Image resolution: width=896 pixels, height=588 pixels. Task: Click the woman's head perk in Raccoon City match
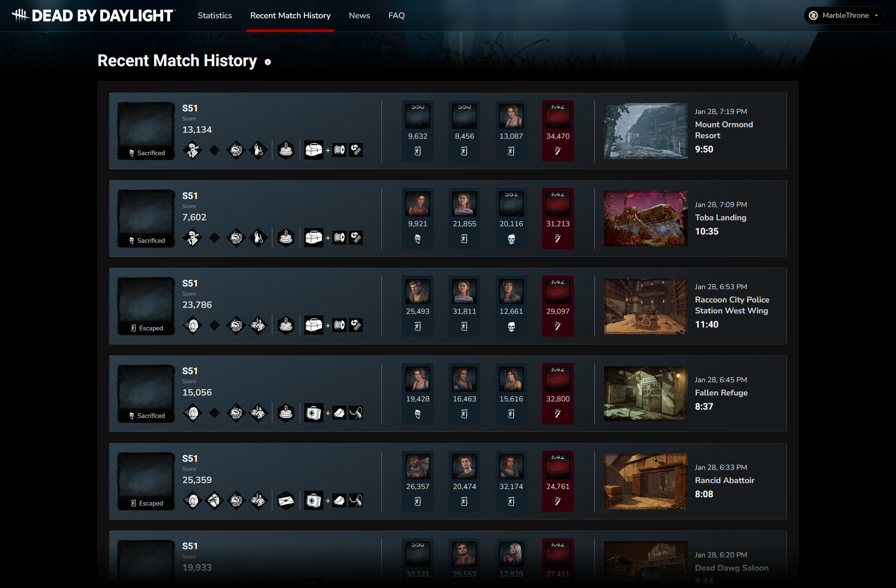point(193,325)
